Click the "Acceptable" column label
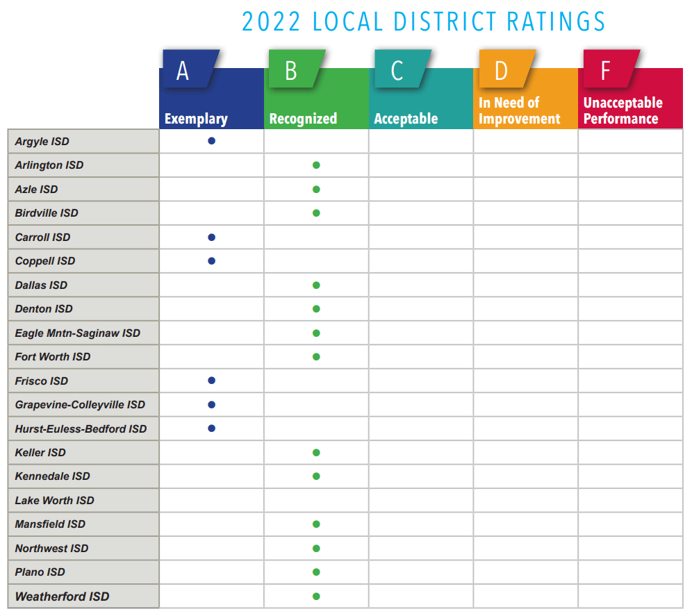The image size is (692, 616). [406, 119]
